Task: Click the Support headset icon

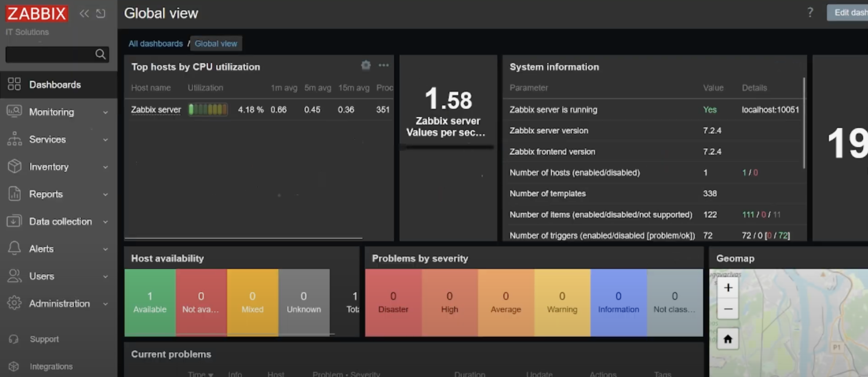Action: tap(14, 339)
